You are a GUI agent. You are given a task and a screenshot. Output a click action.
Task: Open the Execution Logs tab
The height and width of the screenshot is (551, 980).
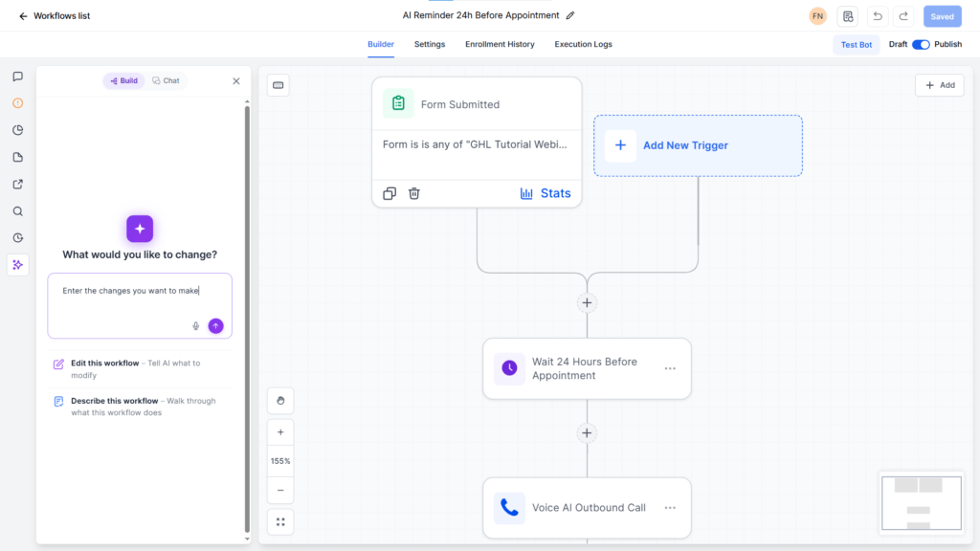click(x=583, y=44)
